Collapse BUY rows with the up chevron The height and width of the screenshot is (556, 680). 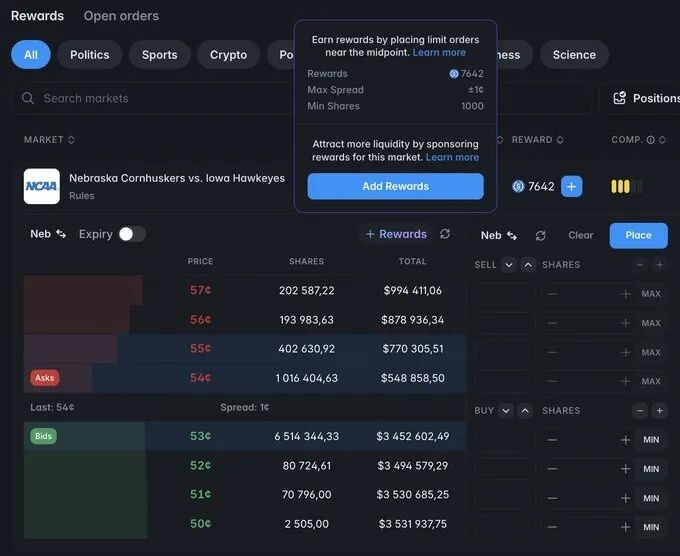tap(525, 411)
